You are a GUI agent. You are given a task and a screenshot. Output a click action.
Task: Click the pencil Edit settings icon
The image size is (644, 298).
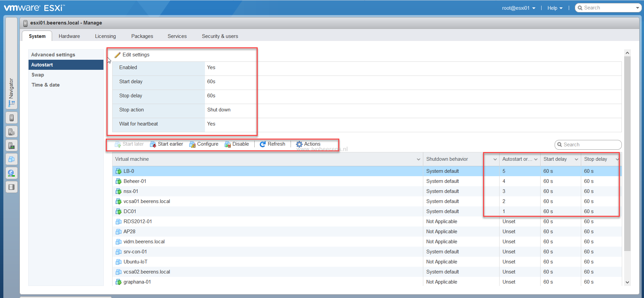tap(117, 55)
